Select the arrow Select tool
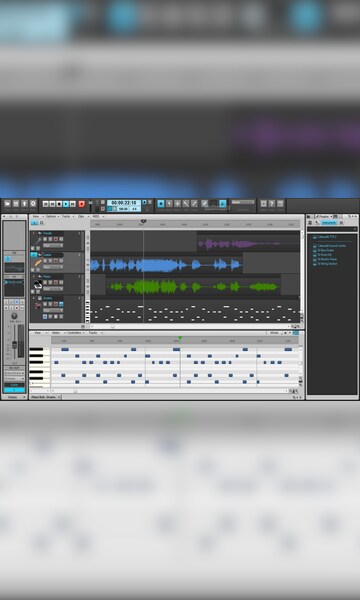360x600 pixels. [x=169, y=204]
